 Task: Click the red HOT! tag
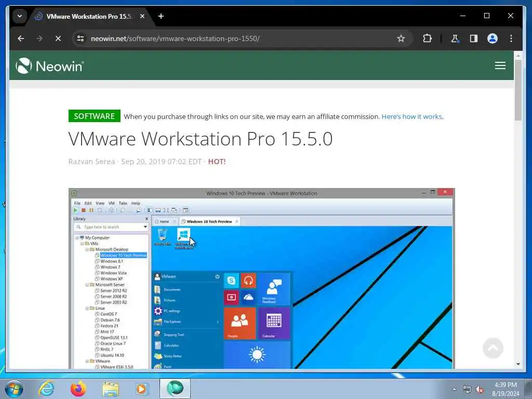[217, 162]
